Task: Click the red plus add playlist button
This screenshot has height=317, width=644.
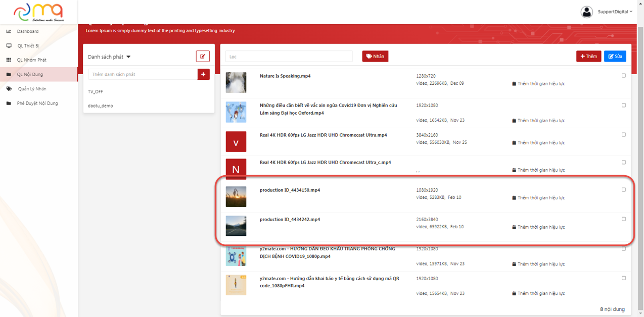Action: 203,74
